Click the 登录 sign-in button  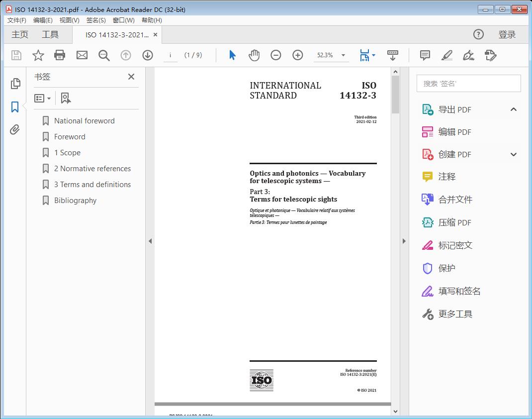click(x=507, y=34)
